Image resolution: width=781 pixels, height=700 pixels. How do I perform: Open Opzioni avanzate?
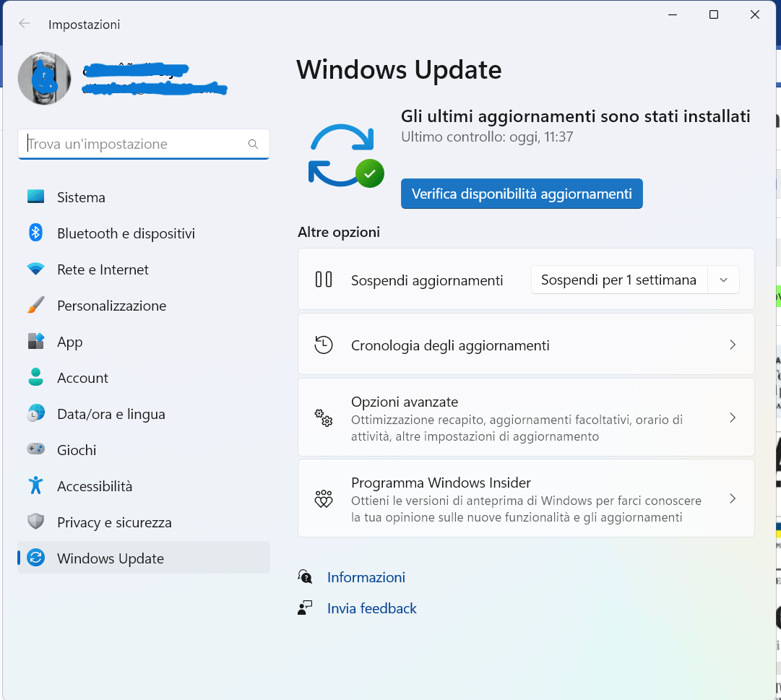tap(526, 418)
